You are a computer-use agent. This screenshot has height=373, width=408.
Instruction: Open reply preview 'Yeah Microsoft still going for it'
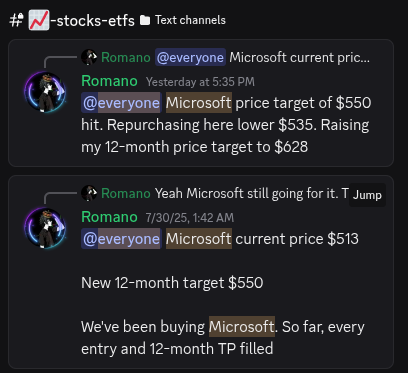tap(252, 193)
